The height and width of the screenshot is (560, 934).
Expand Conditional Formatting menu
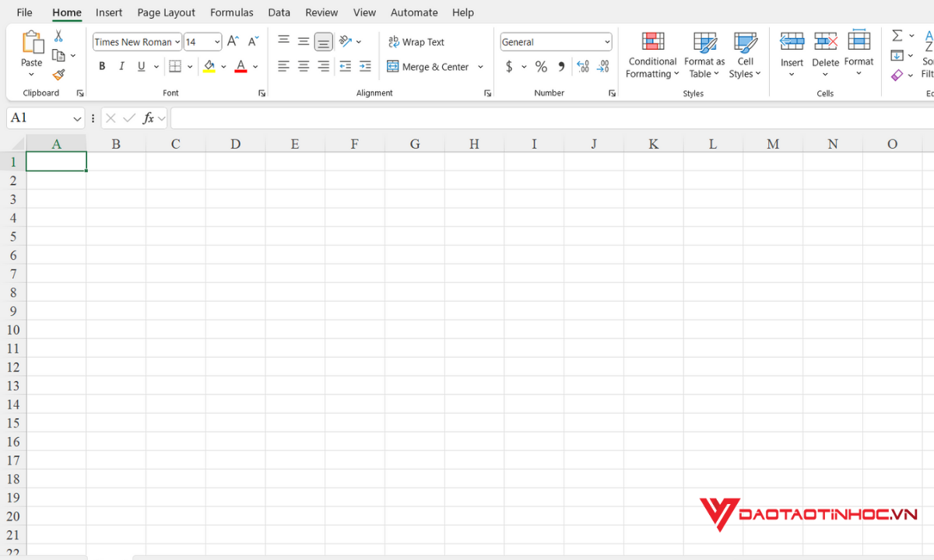pyautogui.click(x=653, y=68)
